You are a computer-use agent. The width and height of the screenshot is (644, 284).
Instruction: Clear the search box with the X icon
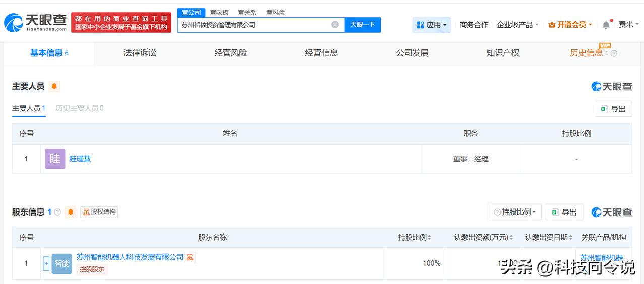[335, 25]
